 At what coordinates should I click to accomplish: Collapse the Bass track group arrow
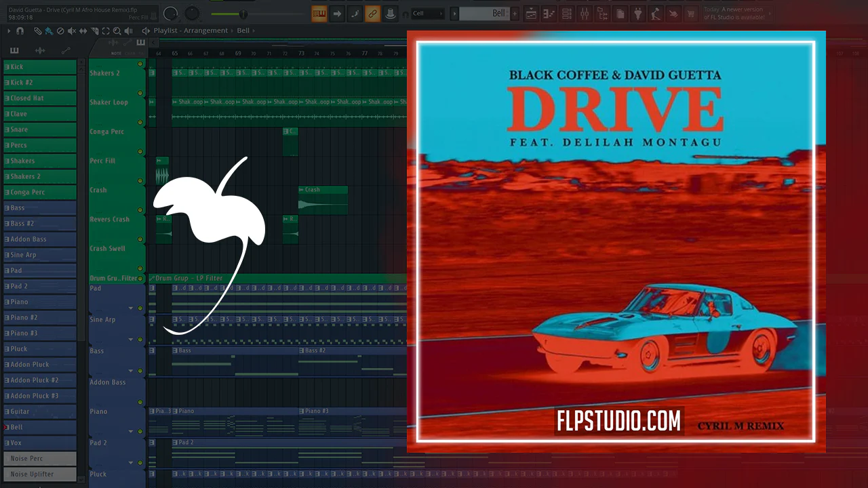coord(131,371)
